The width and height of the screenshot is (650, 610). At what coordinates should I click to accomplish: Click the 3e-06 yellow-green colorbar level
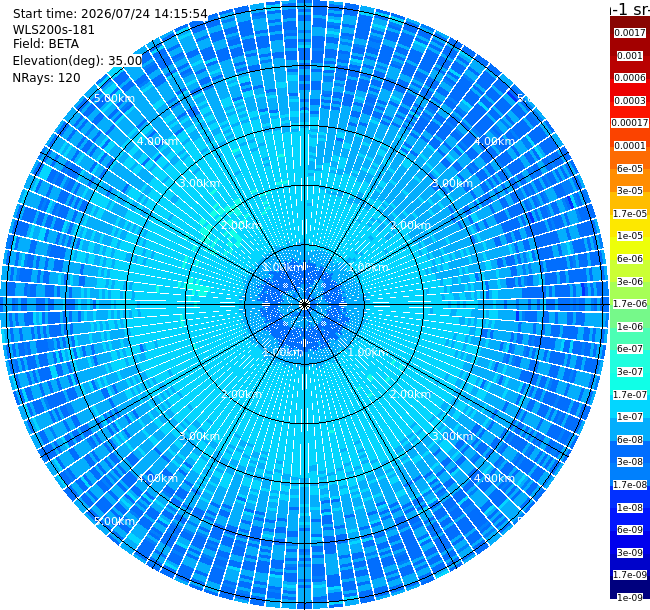click(630, 282)
